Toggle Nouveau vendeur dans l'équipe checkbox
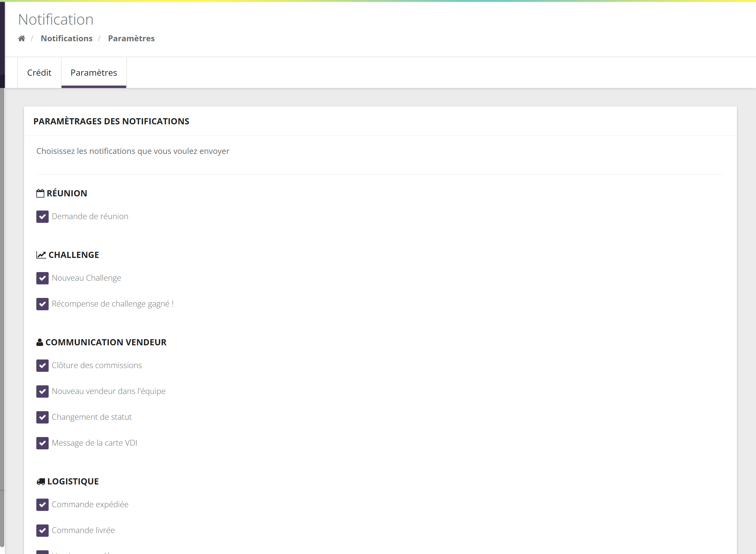The height and width of the screenshot is (554, 756). [x=42, y=391]
